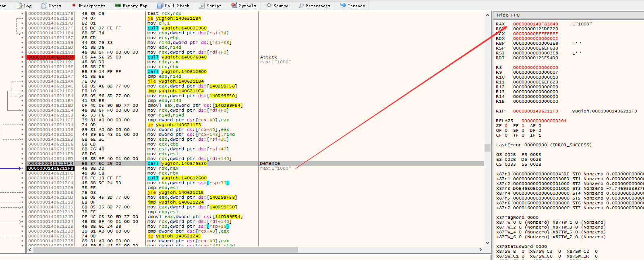Image resolution: width=644 pixels, height=260 pixels.
Task: Toggle the red breakpoint dot at 0000000140621197
Action: pos(22,57)
